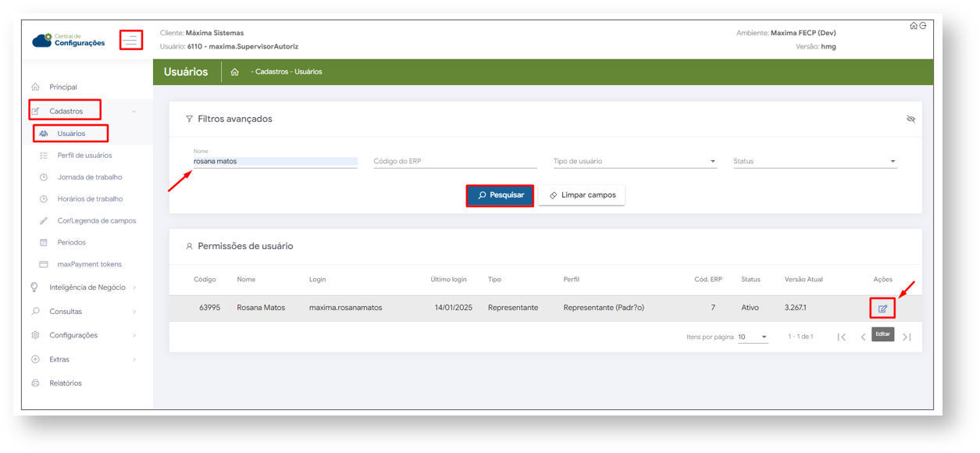This screenshot has height=453, width=980.
Task: Go to the first page of results
Action: (x=841, y=337)
